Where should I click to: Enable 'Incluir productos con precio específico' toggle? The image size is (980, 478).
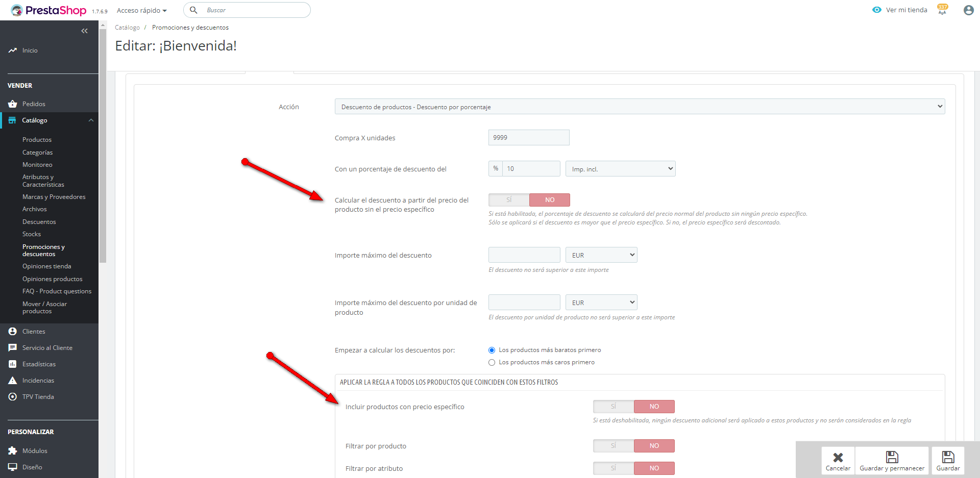pyautogui.click(x=614, y=407)
